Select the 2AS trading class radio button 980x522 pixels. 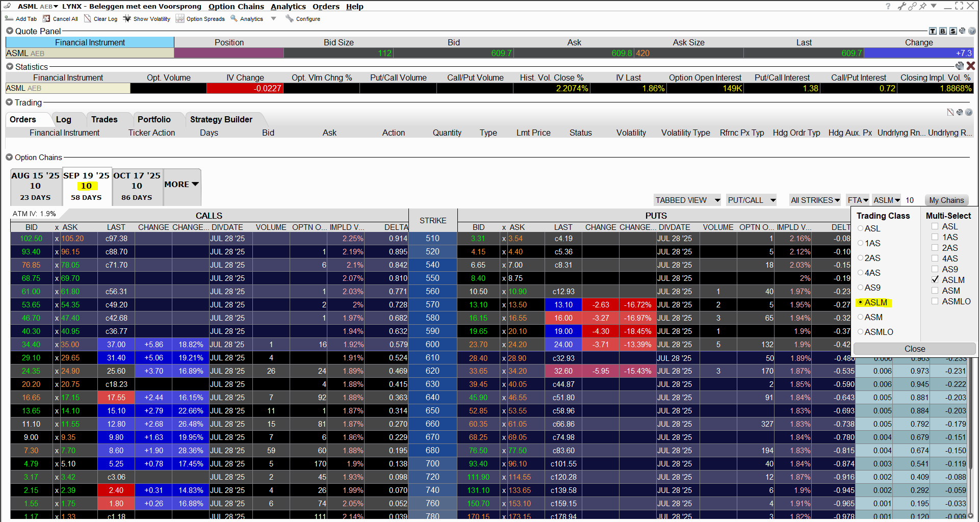pos(860,258)
